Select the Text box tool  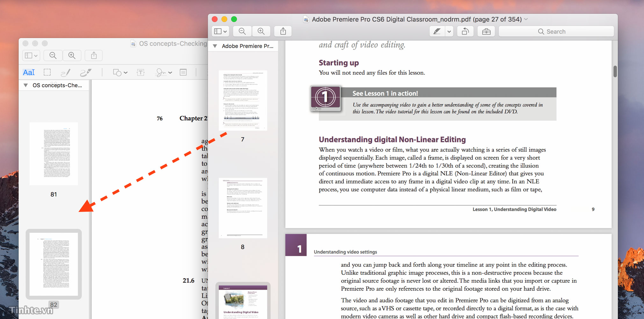(x=141, y=72)
